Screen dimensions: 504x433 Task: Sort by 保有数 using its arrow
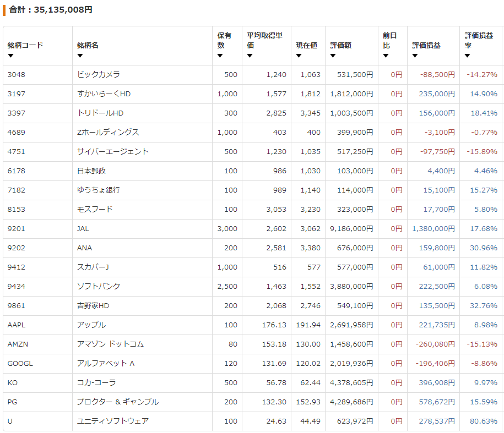click(x=220, y=56)
